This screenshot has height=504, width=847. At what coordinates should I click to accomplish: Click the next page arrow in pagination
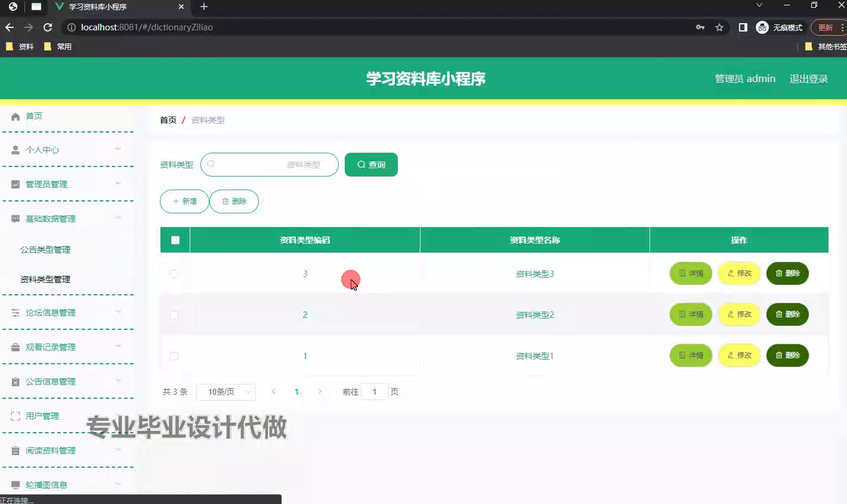320,392
